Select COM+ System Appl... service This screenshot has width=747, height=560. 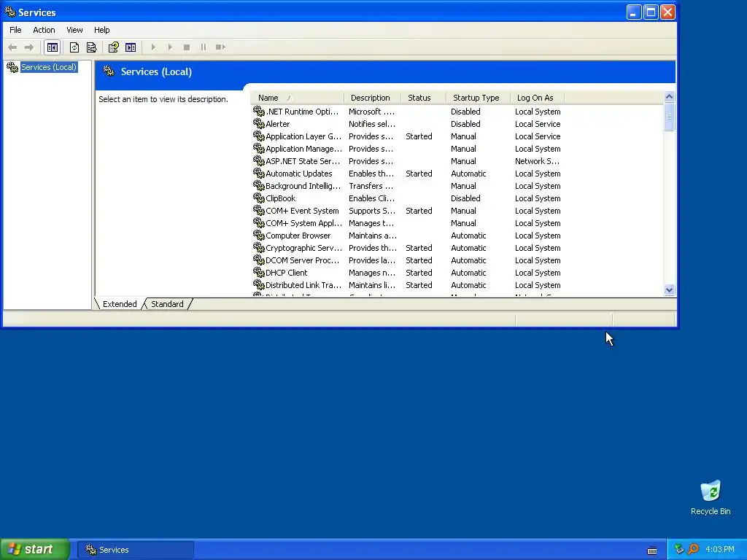pyautogui.click(x=303, y=223)
